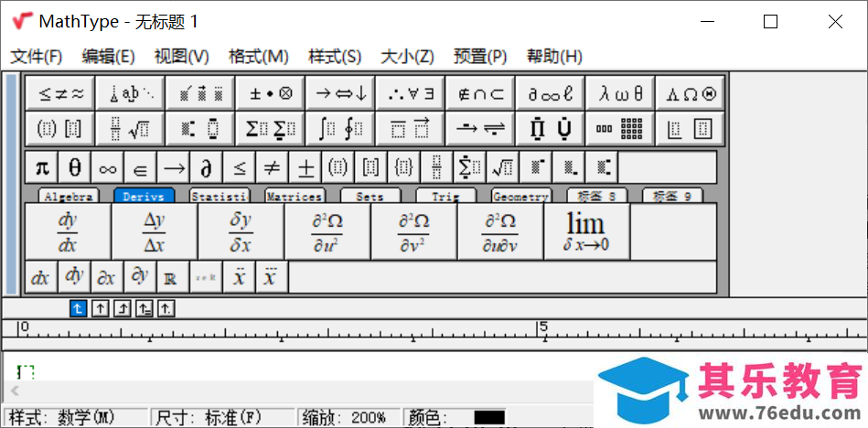Open the 样式(S) menu
868x428 pixels.
pos(335,57)
